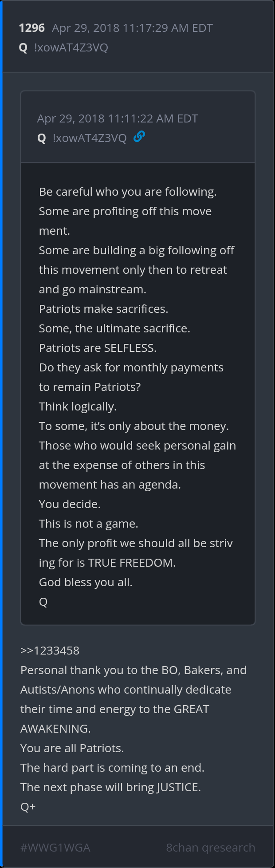Viewport: 275px width, 868px height.
Task: Click the chain link icon in quoted post
Action: tap(139, 137)
